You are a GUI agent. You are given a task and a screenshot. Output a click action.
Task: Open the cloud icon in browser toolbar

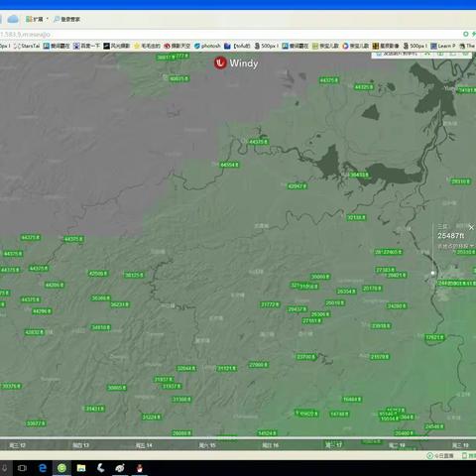[13, 19]
